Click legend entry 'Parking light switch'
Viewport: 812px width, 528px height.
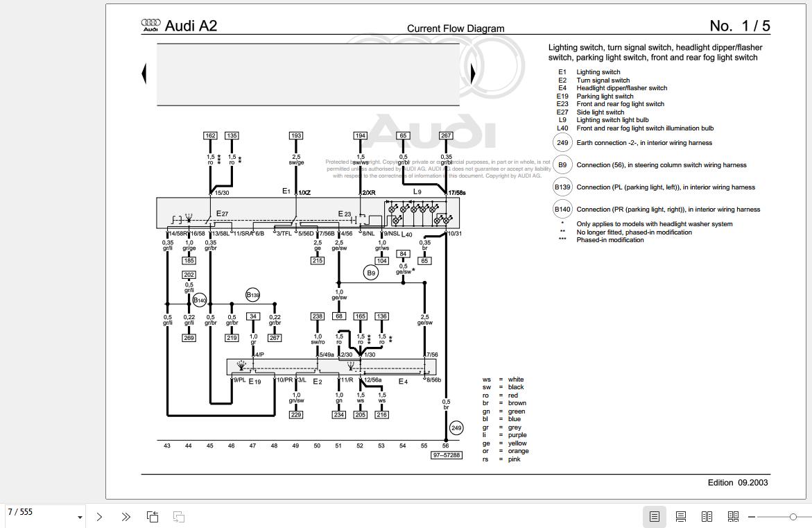[605, 96]
